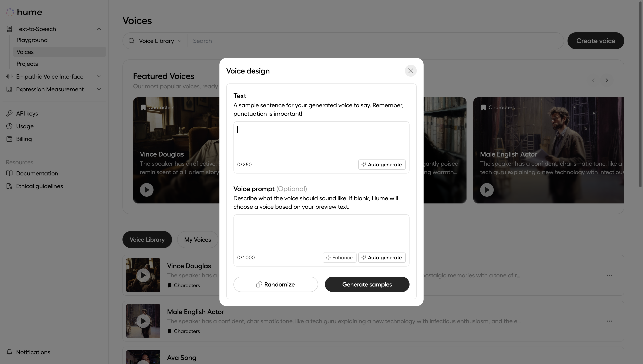Screen dimensions: 643x364
Task: Open Playground in the sidebar
Action: [32, 40]
